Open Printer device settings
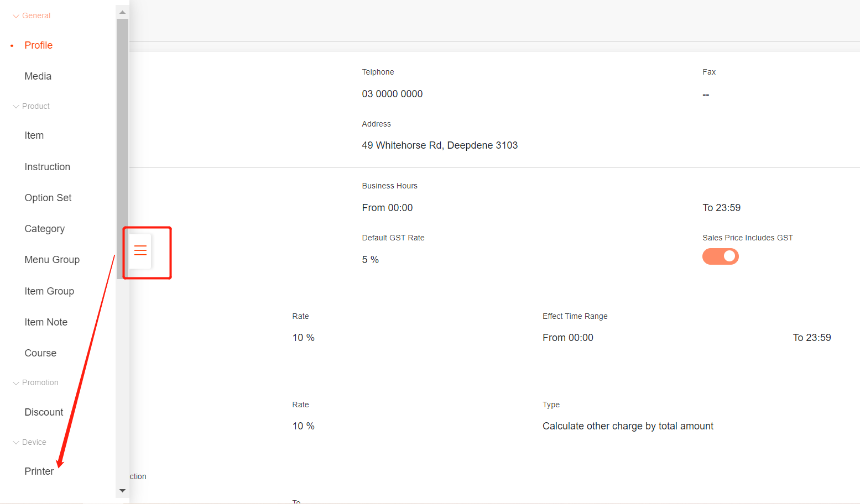 pos(39,471)
